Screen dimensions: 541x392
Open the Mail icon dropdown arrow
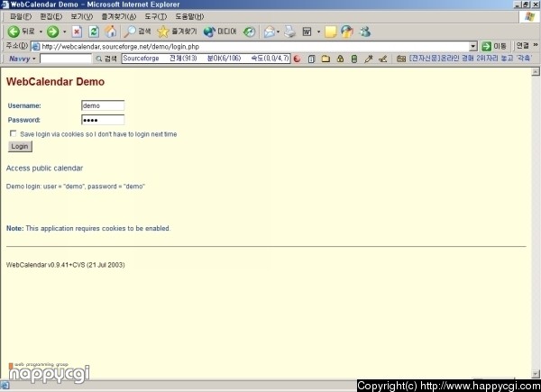(278, 32)
